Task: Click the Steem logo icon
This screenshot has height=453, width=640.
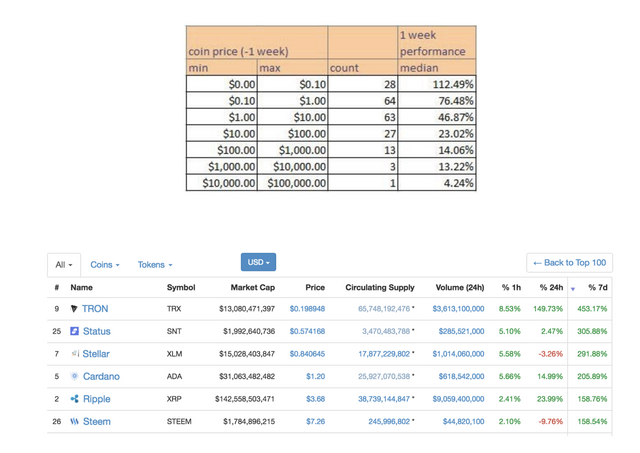Action: click(74, 421)
